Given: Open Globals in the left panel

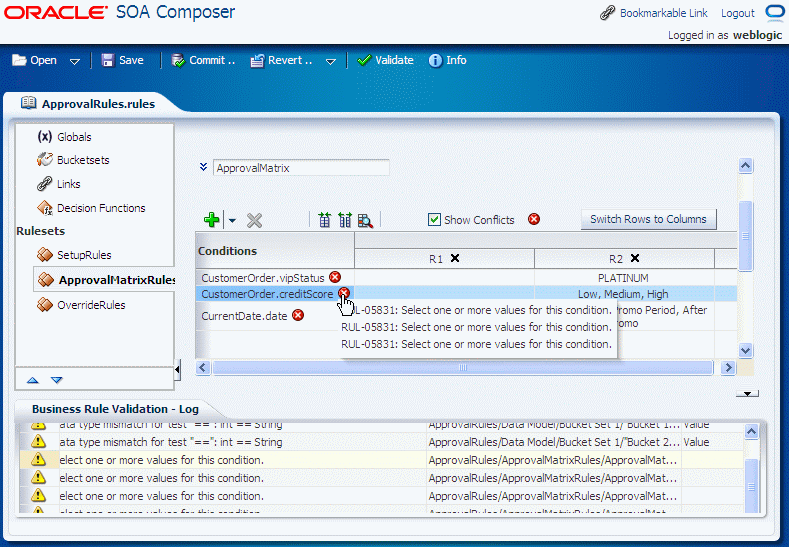Looking at the screenshot, I should [x=74, y=137].
